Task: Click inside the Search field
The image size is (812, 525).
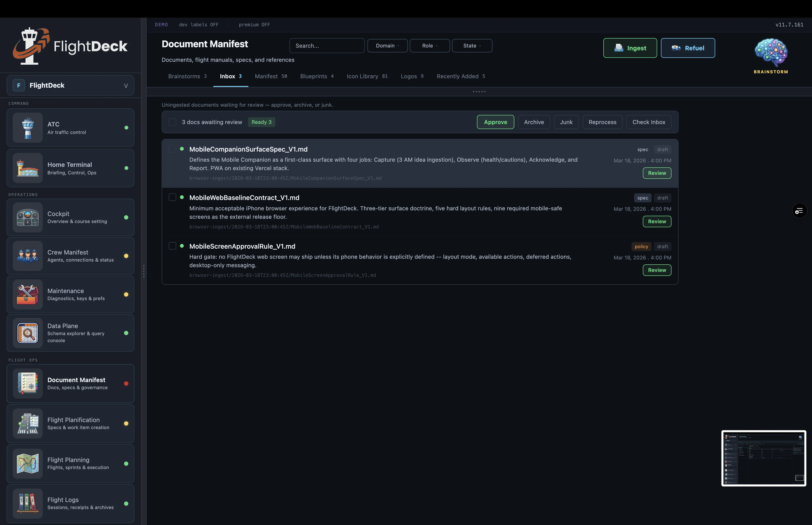Action: pyautogui.click(x=326, y=45)
